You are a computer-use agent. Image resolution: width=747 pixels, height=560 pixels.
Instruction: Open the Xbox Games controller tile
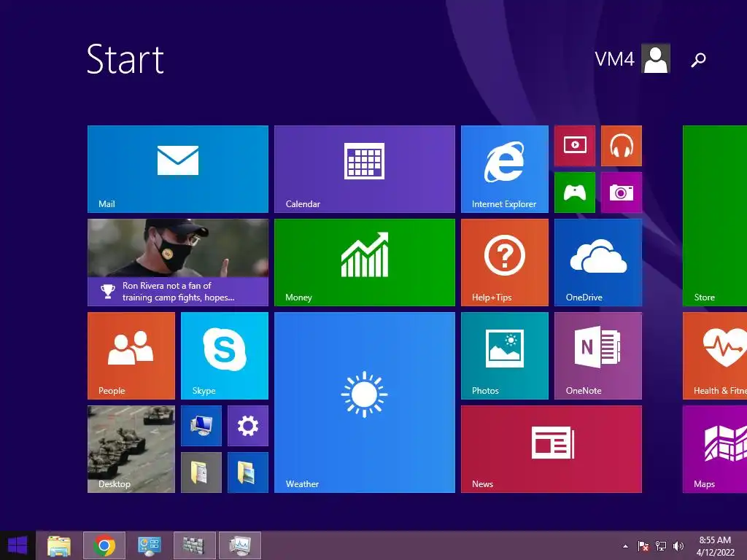[x=575, y=192]
